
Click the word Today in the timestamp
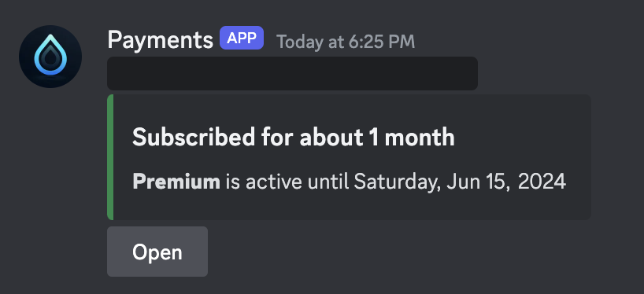coord(299,42)
